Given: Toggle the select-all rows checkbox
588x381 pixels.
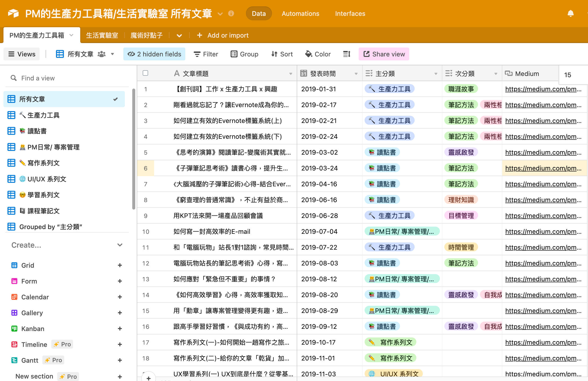Looking at the screenshot, I should 145,73.
